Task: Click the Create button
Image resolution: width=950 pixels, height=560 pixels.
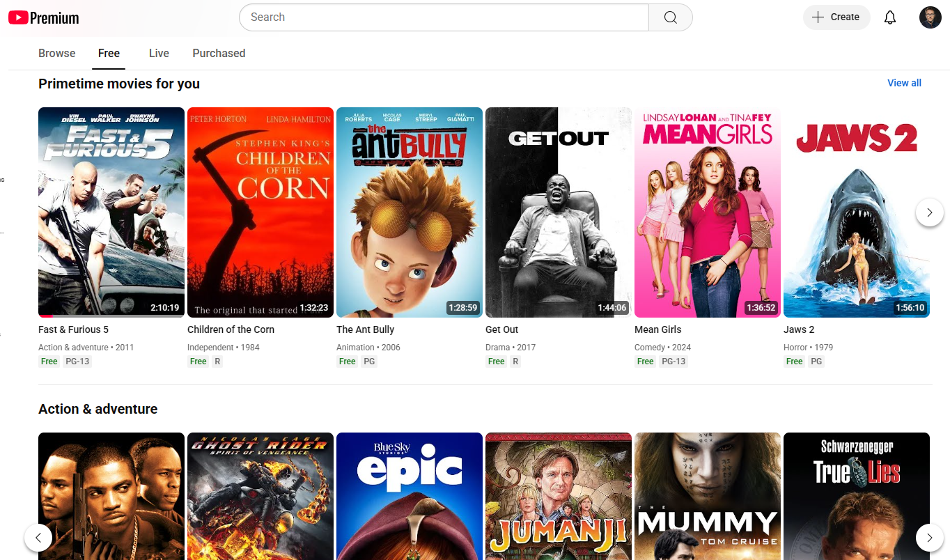Action: pos(836,17)
